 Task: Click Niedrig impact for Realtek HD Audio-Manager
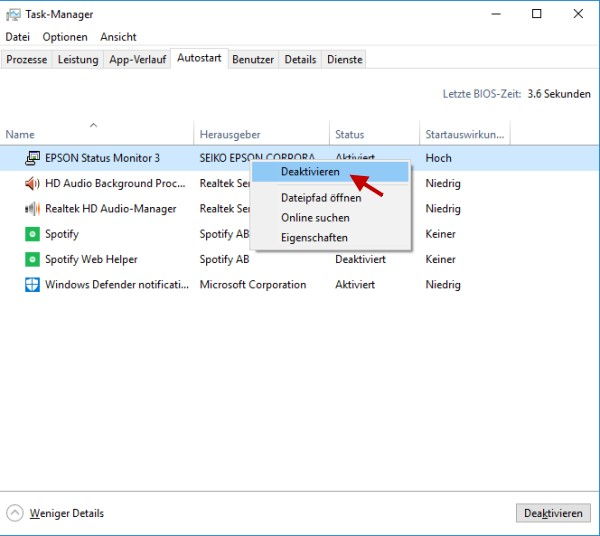point(443,209)
